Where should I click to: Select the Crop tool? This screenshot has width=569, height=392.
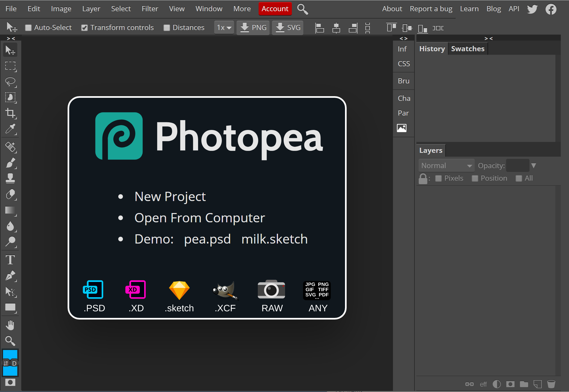[10, 113]
